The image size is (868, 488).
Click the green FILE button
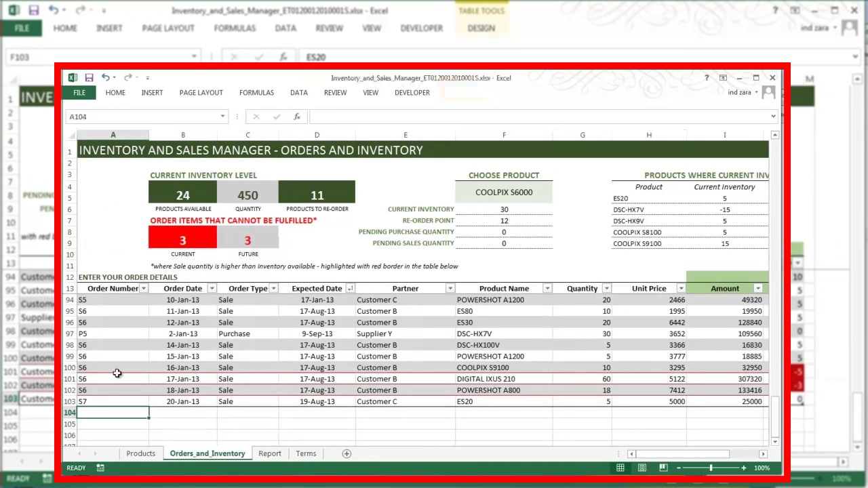click(x=79, y=93)
